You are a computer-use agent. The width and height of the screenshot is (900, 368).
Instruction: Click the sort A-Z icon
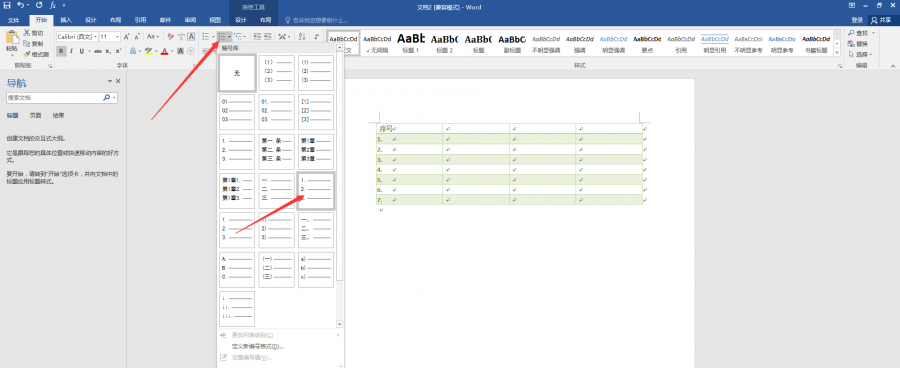click(x=302, y=37)
